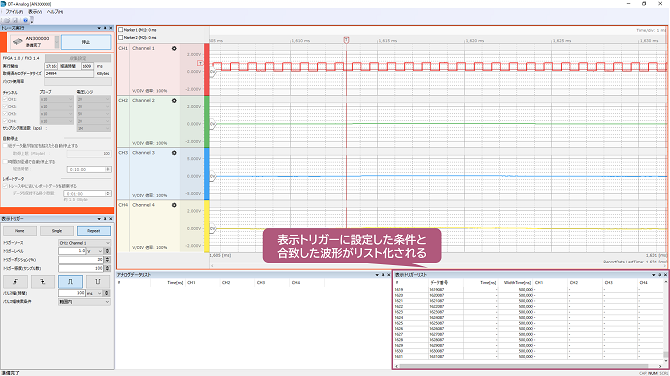Open the ヘルプ menu
This screenshot has height=376, width=670.
[x=55, y=12]
